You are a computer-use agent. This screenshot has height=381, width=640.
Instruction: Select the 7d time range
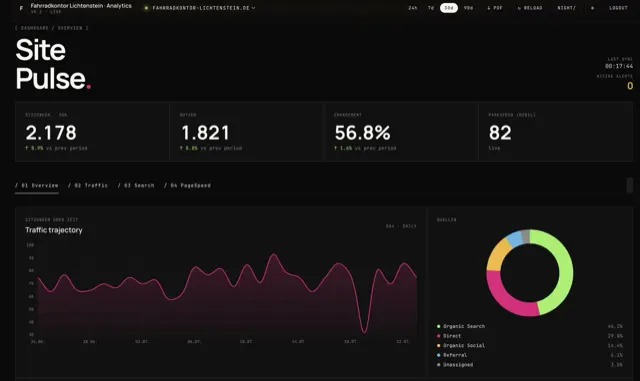[431, 8]
